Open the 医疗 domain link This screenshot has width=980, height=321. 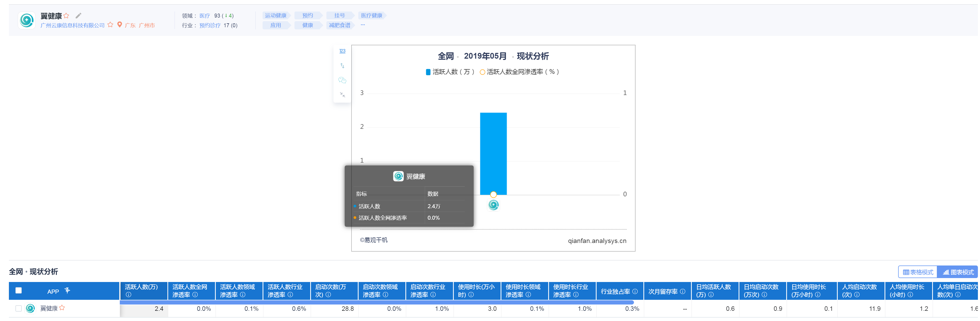coord(205,16)
